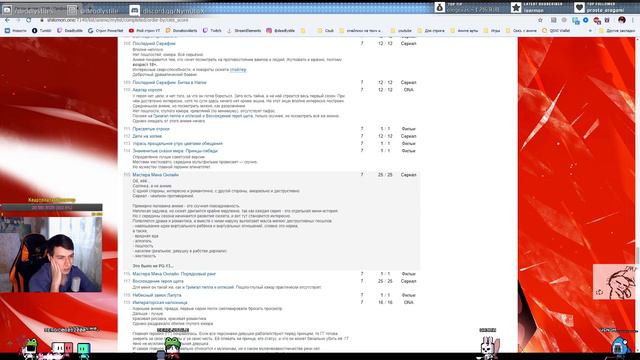Open anime title Последний Серафим
The height and width of the screenshot is (360, 640).
pyautogui.click(x=154, y=43)
